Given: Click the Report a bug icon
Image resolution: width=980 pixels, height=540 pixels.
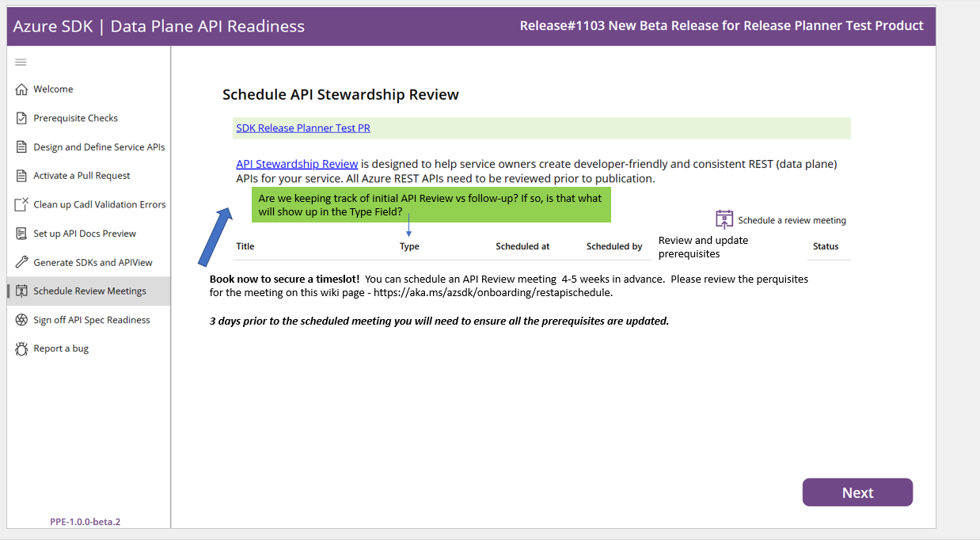Looking at the screenshot, I should coord(22,348).
